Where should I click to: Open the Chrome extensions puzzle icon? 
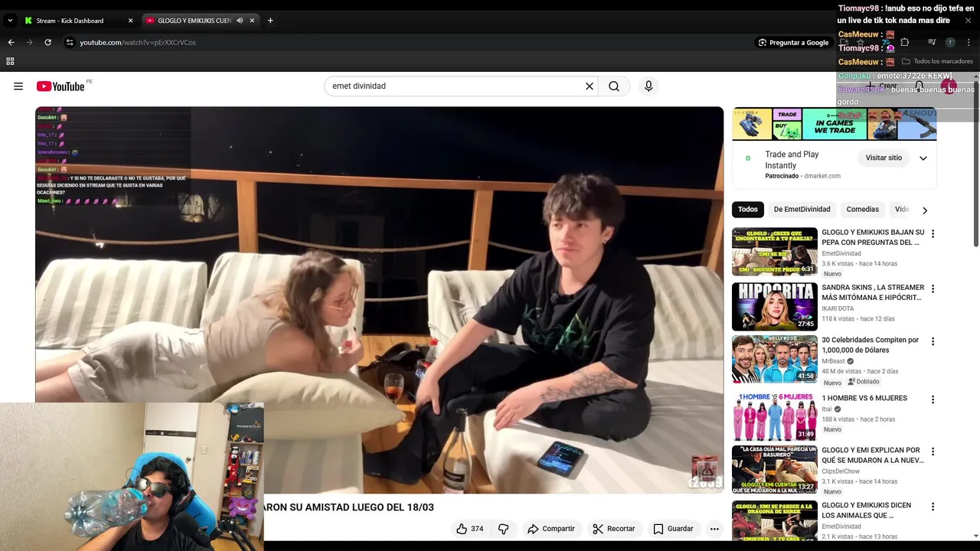pyautogui.click(x=904, y=43)
